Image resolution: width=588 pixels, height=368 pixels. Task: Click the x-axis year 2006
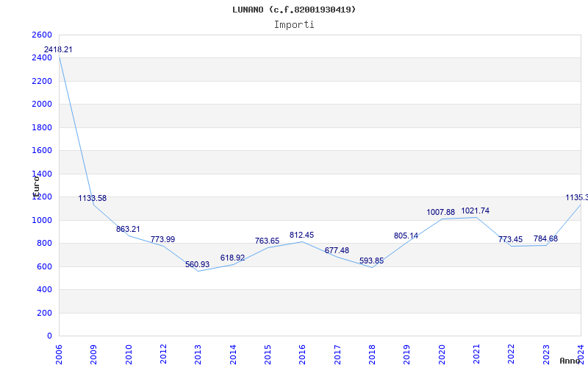[59, 354]
